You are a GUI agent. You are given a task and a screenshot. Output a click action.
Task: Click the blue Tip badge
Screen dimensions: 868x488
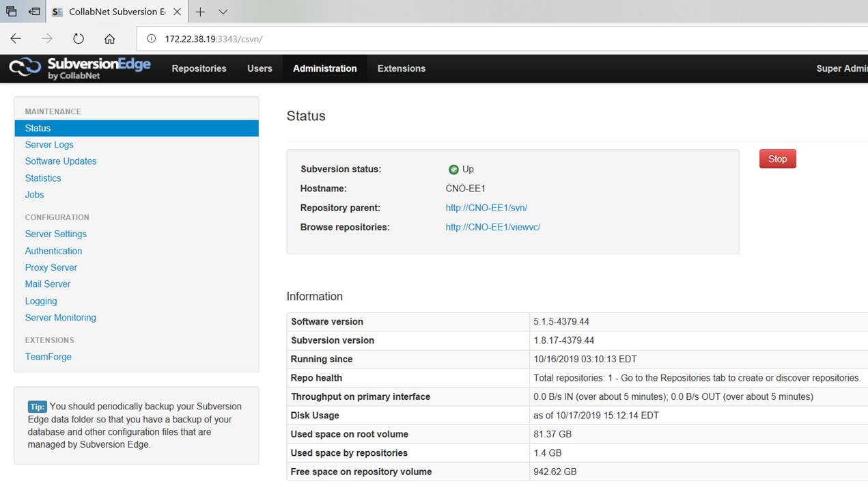click(x=37, y=406)
